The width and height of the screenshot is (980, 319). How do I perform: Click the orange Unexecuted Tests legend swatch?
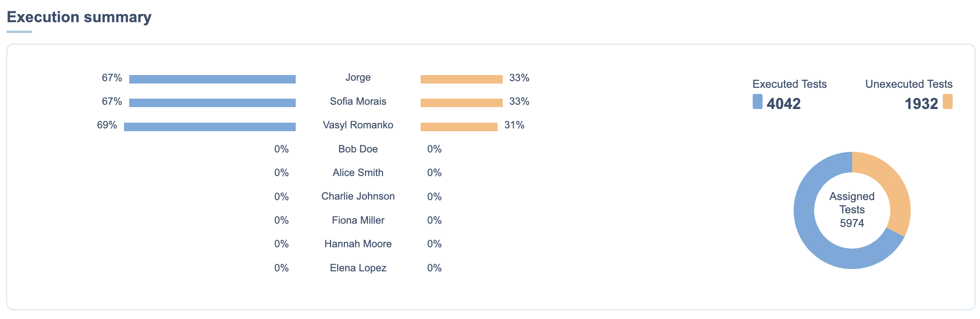point(947,102)
